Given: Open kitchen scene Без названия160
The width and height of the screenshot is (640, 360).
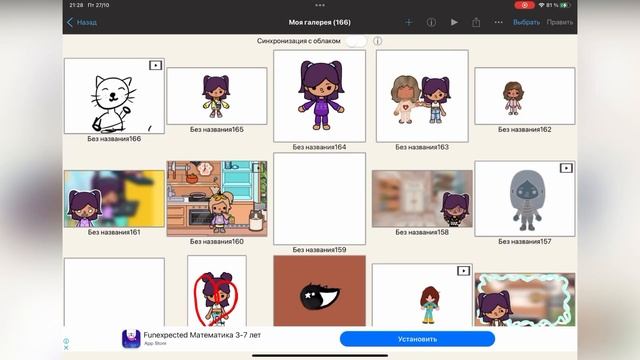Looking at the screenshot, I should (217, 198).
